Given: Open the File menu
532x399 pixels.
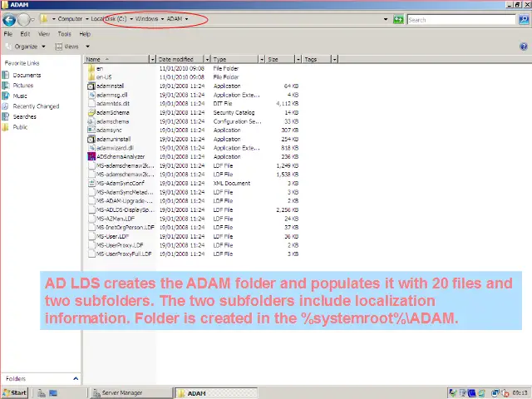Looking at the screenshot, I should pyautogui.click(x=8, y=34).
